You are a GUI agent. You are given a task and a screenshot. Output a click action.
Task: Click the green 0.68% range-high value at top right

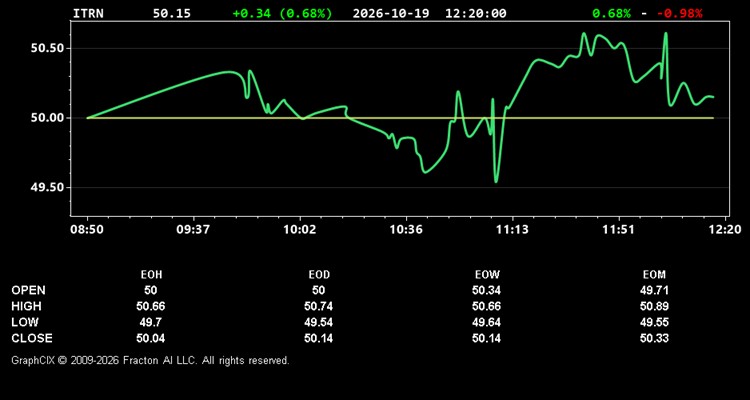pyautogui.click(x=611, y=13)
